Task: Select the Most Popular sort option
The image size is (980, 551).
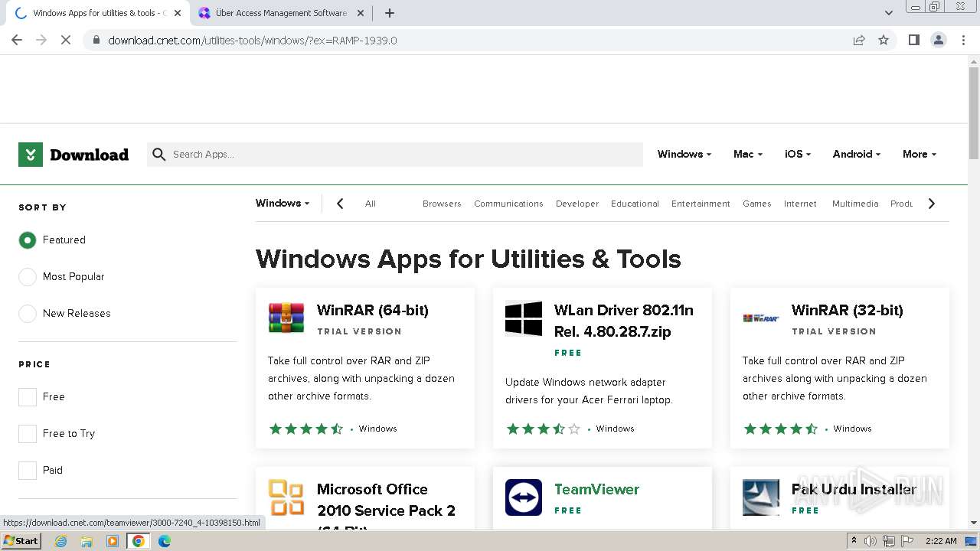Action: click(28, 277)
